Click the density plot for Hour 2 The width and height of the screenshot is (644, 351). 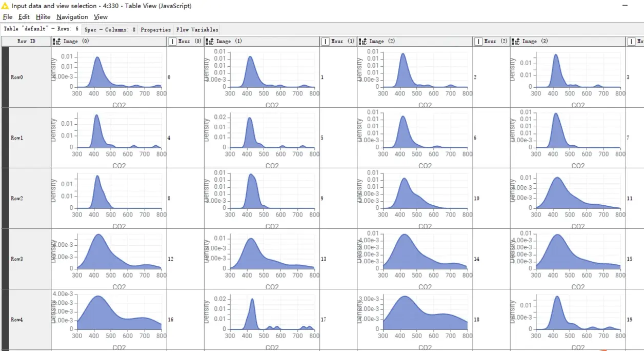pyautogui.click(x=415, y=77)
